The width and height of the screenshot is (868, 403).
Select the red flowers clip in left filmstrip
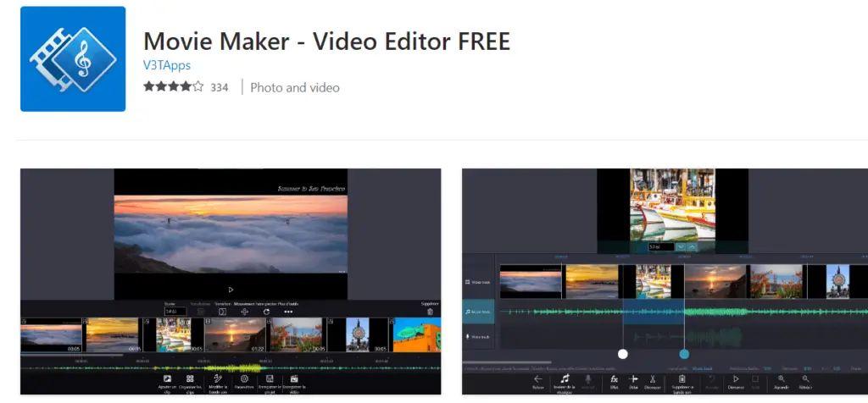296,335
